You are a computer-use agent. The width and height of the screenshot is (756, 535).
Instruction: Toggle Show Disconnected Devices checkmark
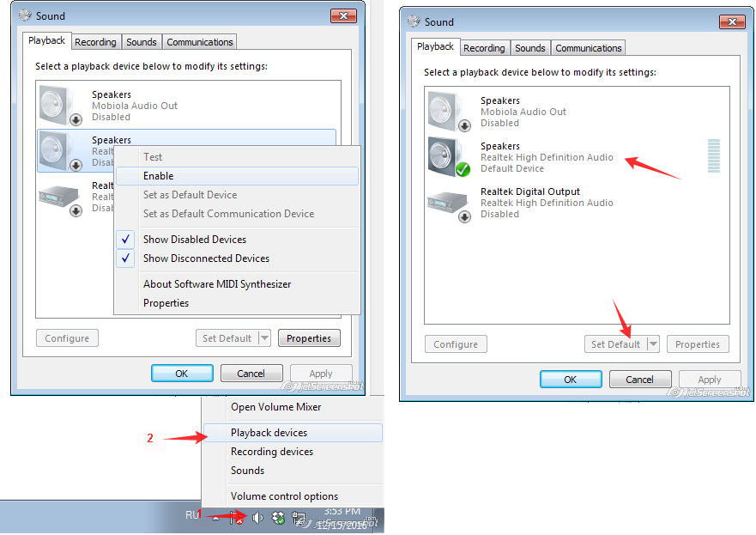pos(125,258)
